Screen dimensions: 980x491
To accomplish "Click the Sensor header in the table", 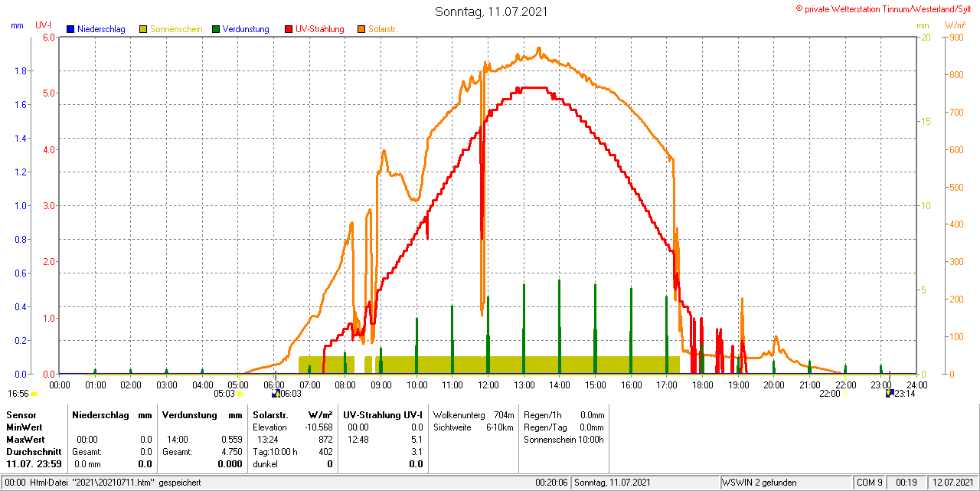I will (x=21, y=414).
